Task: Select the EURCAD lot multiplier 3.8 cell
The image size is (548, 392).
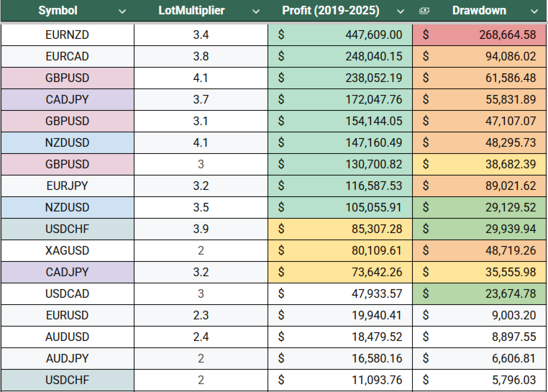Action: pyautogui.click(x=201, y=56)
